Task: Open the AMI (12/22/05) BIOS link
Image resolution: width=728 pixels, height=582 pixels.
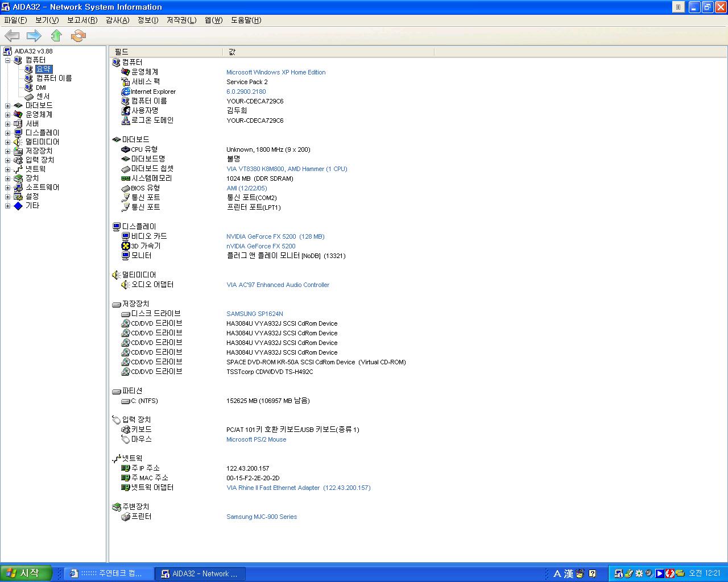Action: tap(247, 188)
